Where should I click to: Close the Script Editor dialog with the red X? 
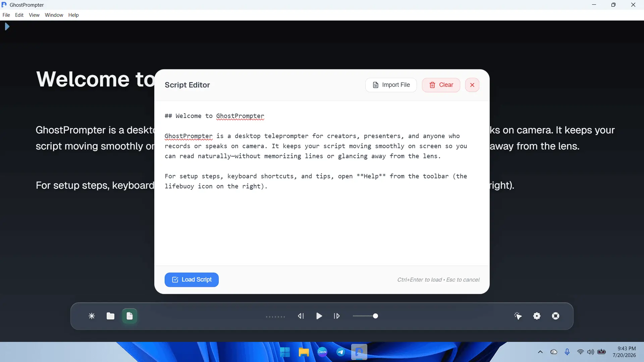(x=472, y=85)
